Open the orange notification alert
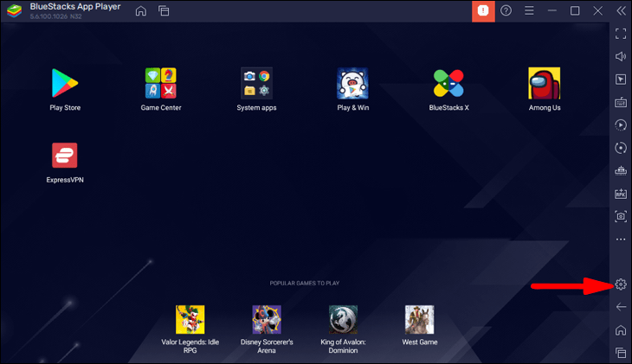Viewport: 632px width, 364px height. click(483, 11)
